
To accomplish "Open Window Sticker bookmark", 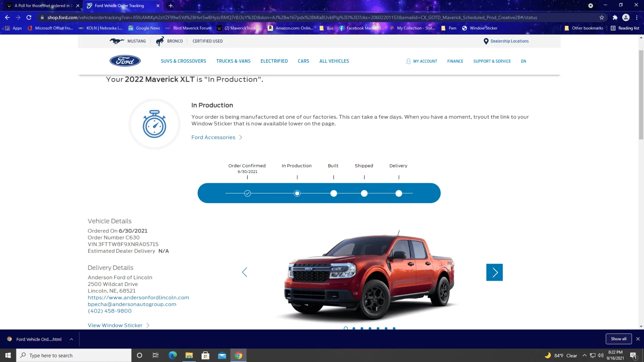I will [480, 28].
